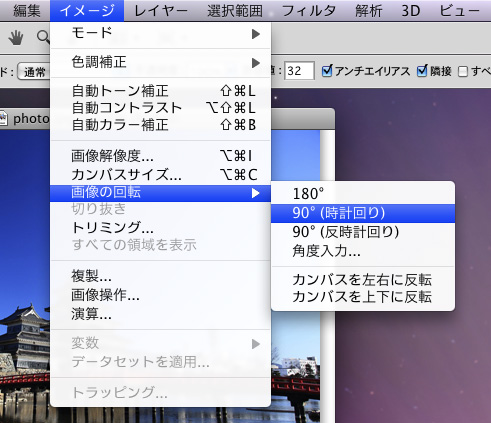Click the photo document file icon
Viewport: 491px width, 423px height.
[4, 119]
